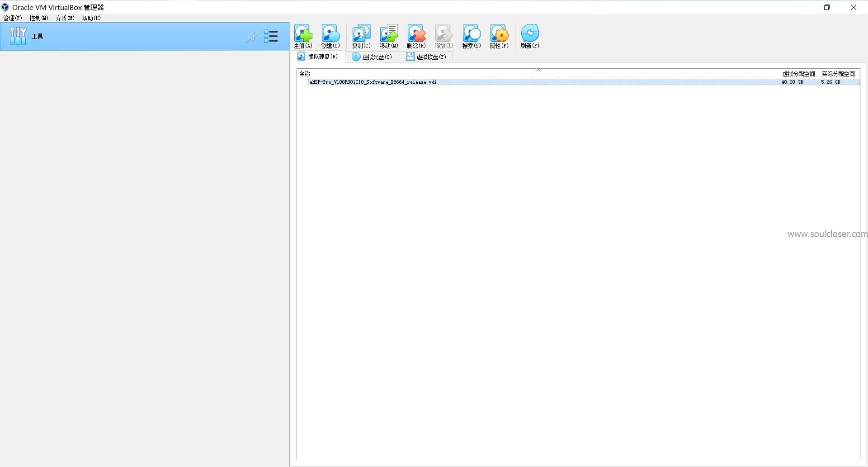868x467 pixels.
Task: Click the 创建(C) create disk icon
Action: 330,36
